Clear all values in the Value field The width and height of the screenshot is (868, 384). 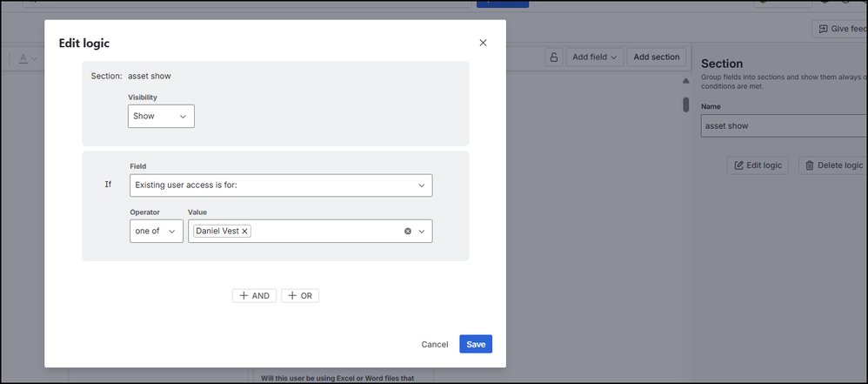tap(408, 231)
